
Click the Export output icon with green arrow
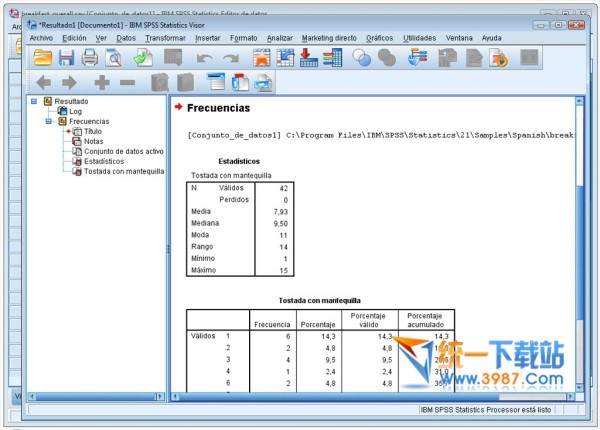pos(143,58)
